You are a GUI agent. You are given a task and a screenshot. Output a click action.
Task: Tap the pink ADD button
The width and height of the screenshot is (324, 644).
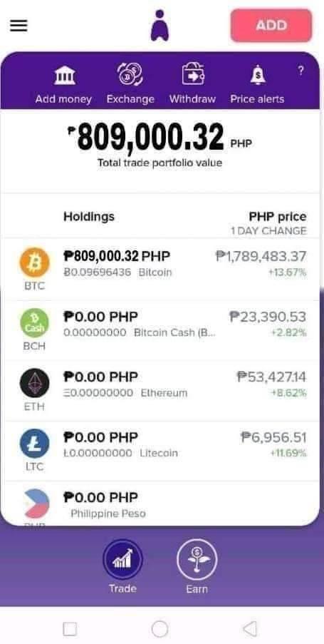click(271, 26)
